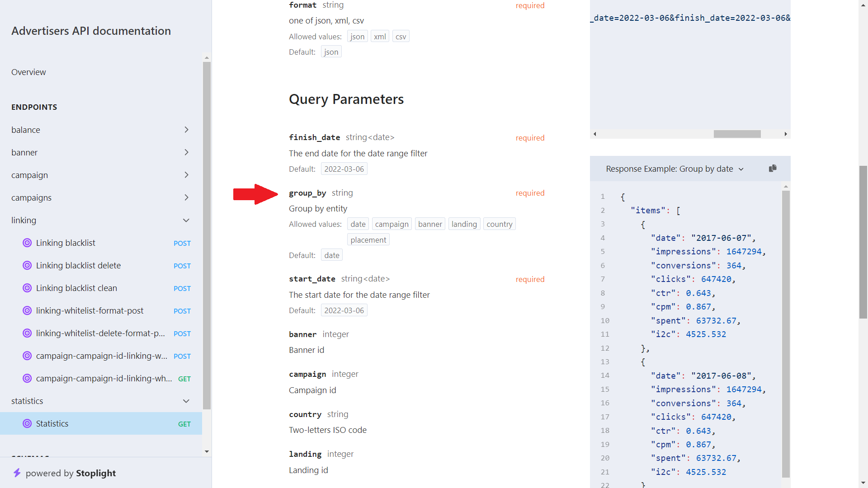Viewport: 868px width, 488px height.
Task: Click the Overview menu item
Action: click(28, 72)
